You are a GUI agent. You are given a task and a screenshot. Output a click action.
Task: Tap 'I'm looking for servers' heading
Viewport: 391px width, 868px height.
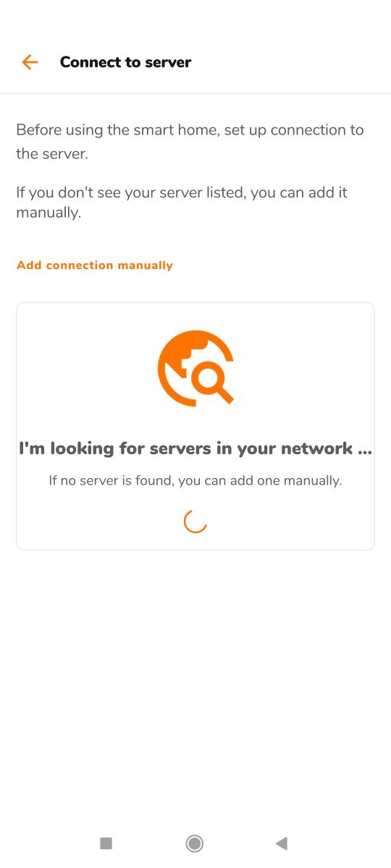coord(195,448)
